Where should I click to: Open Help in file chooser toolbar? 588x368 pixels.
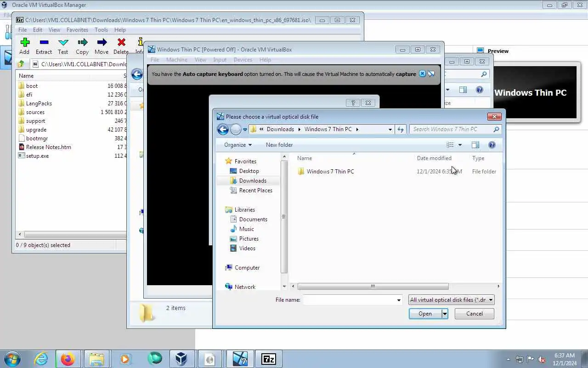492,145
